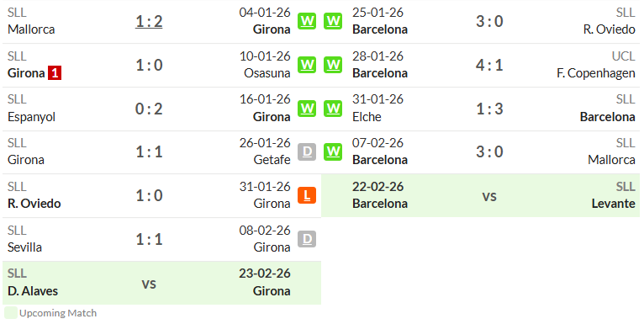Click the Upcoming Match legend swatch
644x324 pixels.
pos(11,313)
